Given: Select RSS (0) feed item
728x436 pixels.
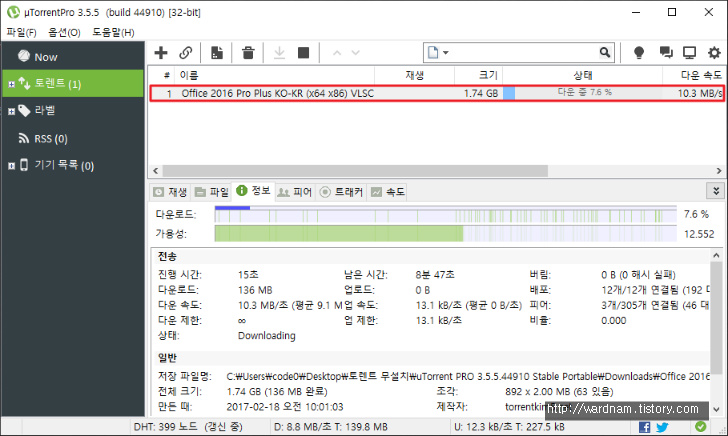Looking at the screenshot, I should (x=51, y=138).
